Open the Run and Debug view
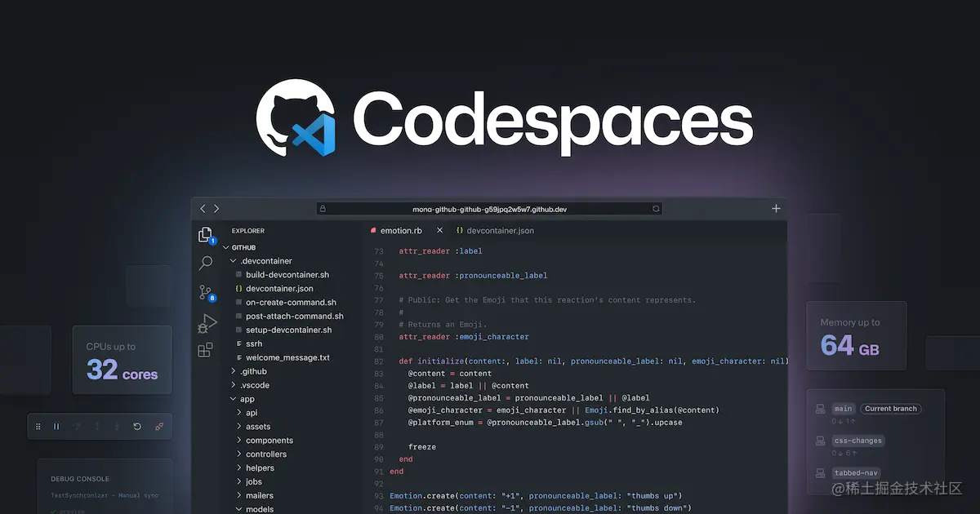 coord(206,324)
